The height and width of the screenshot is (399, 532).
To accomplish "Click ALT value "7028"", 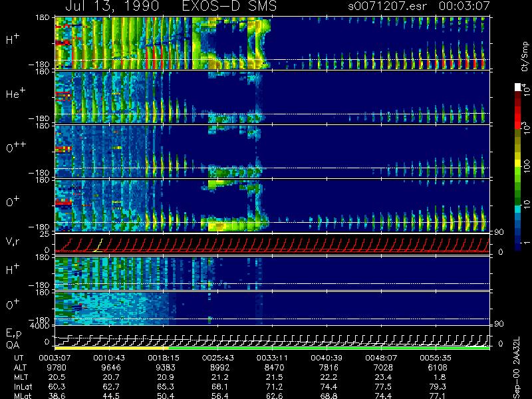I will 383,368.
